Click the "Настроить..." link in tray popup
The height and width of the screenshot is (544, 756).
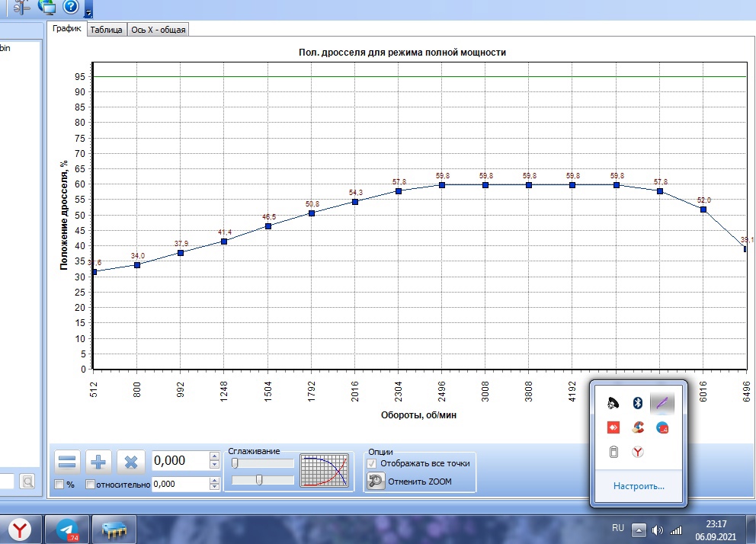tap(639, 485)
